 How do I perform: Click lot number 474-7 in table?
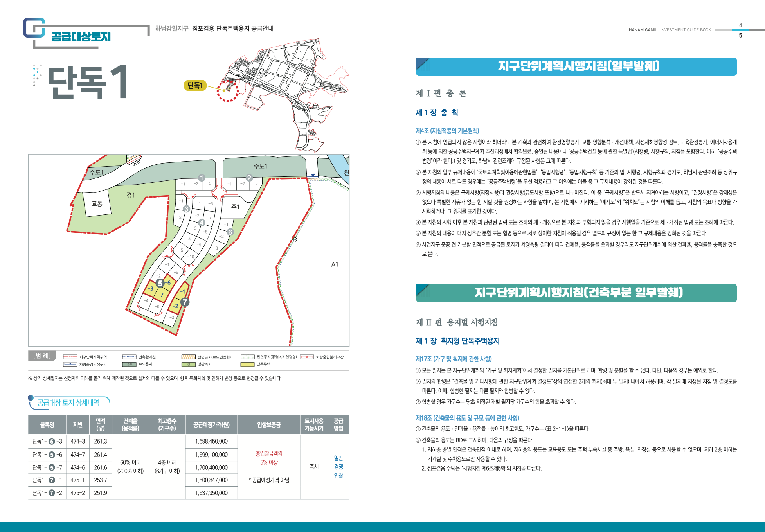[78, 455]
